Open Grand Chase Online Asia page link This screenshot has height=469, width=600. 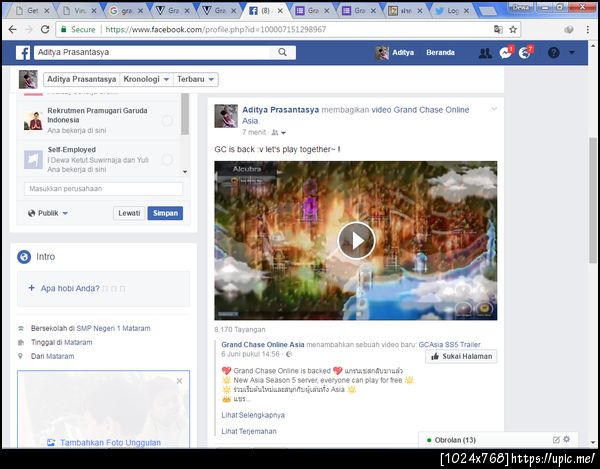click(x=262, y=344)
